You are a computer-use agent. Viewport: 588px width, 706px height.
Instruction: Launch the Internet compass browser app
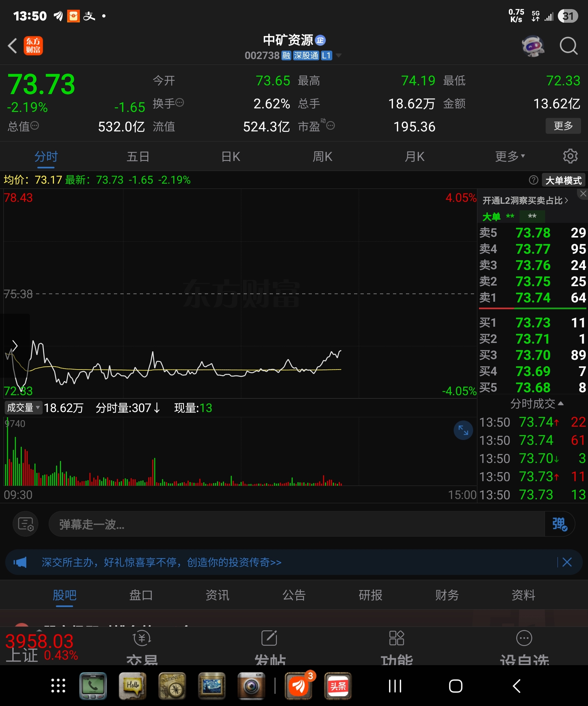pos(172,686)
